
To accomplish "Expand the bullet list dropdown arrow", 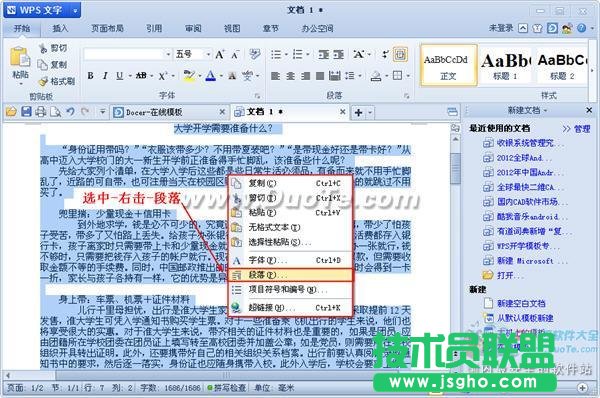I will click(x=286, y=54).
